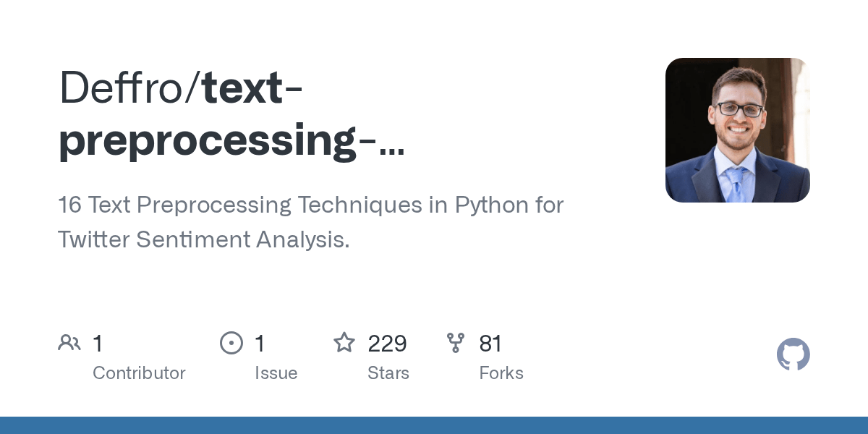Select the Forks label
This screenshot has height=434, width=868.
pos(501,373)
